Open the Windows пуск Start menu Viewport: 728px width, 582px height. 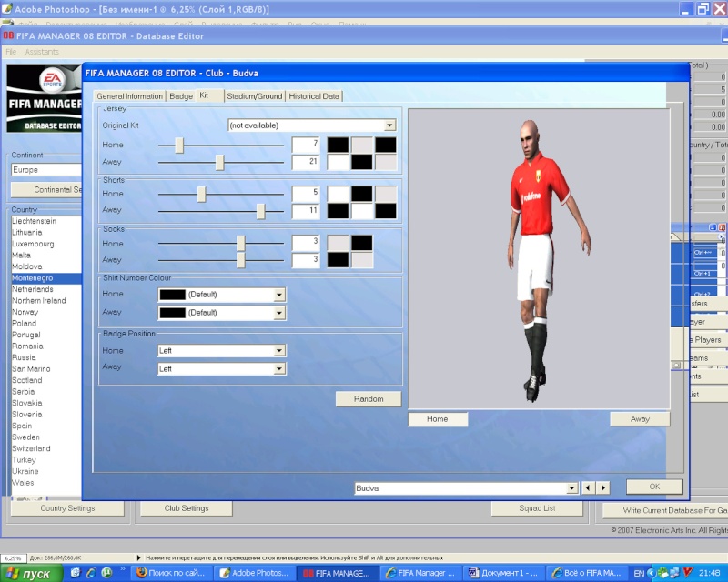(x=32, y=574)
